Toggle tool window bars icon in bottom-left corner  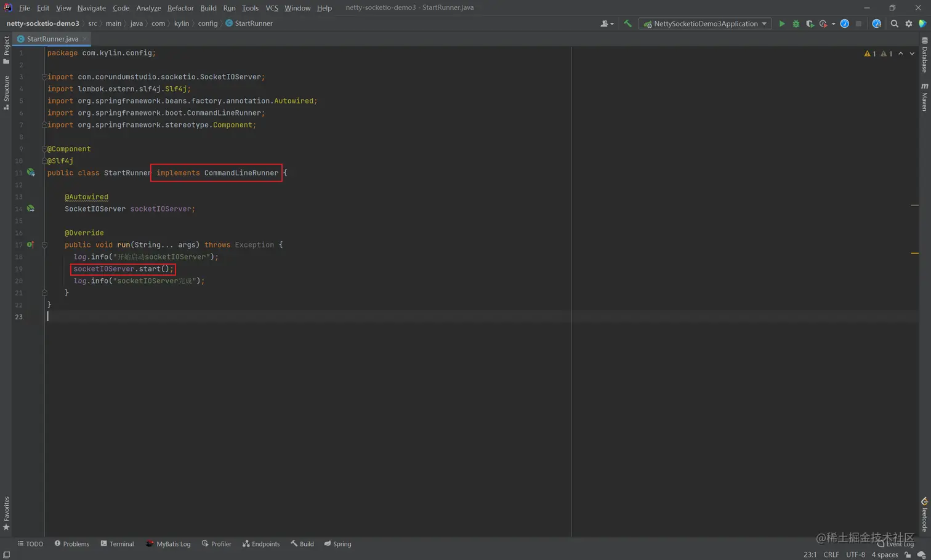(6, 554)
